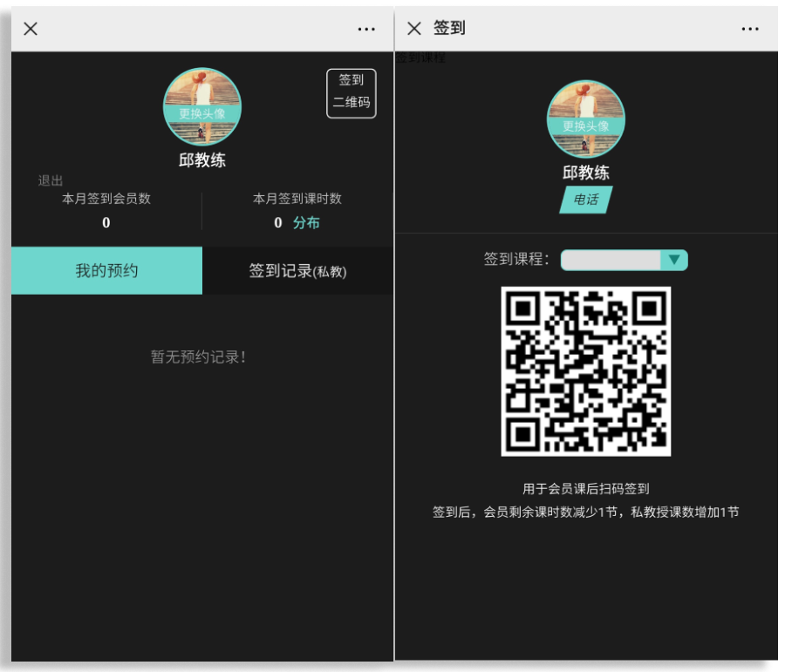This screenshot has width=785, height=672.
Task: Close the 签到 screen on the right
Action: point(414,29)
